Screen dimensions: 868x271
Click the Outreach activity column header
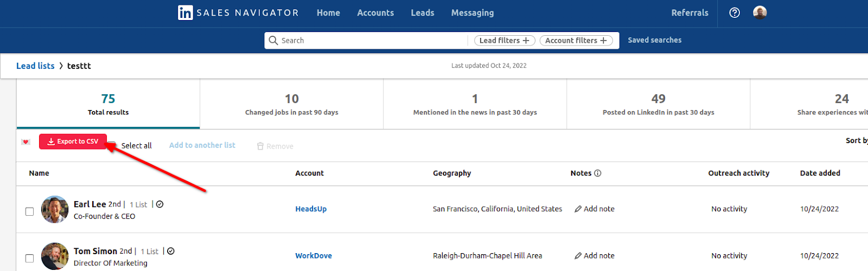coord(739,173)
